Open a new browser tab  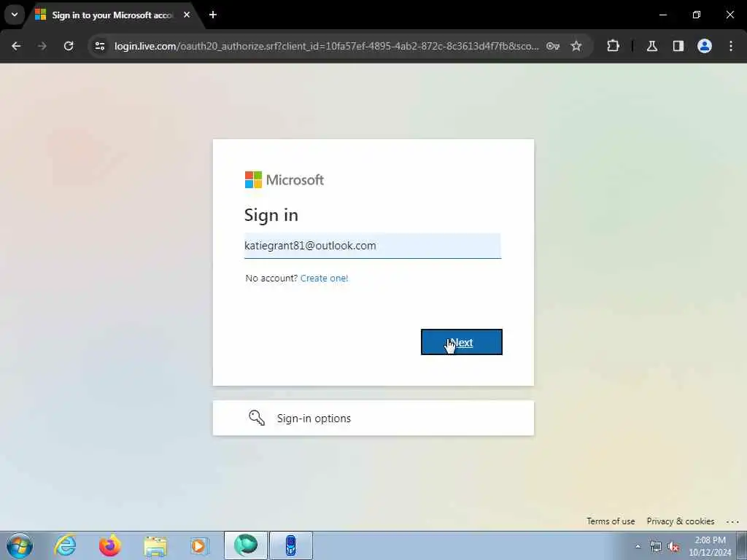pyautogui.click(x=213, y=15)
